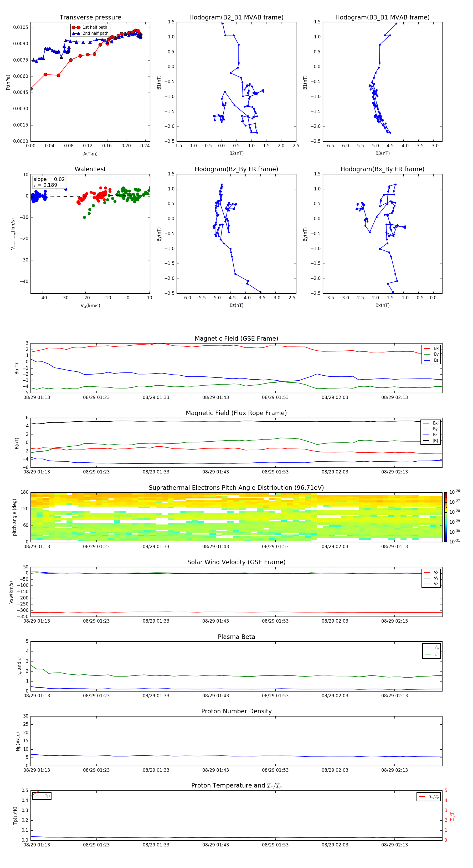Click the 'A(T·m)' x-axis label
This screenshot has height=868, width=473.
[90, 154]
